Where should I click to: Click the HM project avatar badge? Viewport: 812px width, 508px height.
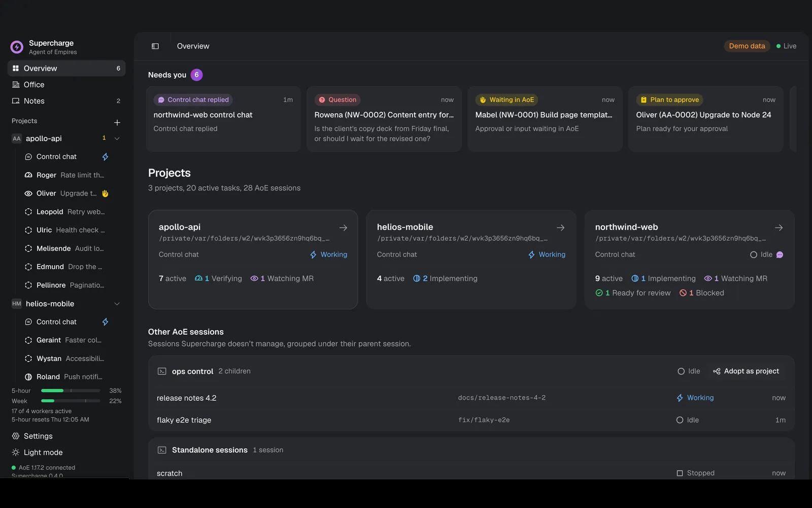click(17, 304)
